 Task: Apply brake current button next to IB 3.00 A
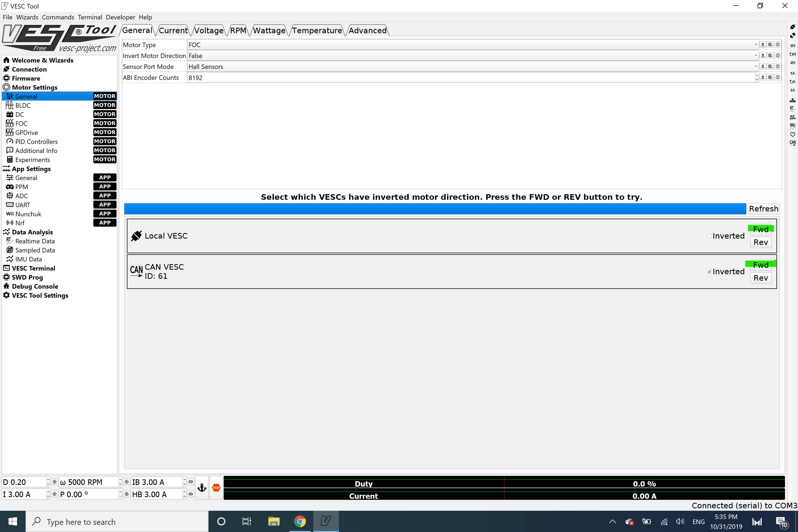point(191,482)
